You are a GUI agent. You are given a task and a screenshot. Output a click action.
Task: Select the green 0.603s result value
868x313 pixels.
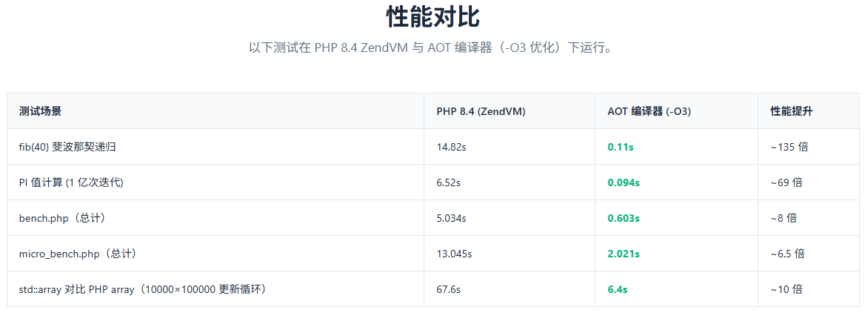[624, 218]
